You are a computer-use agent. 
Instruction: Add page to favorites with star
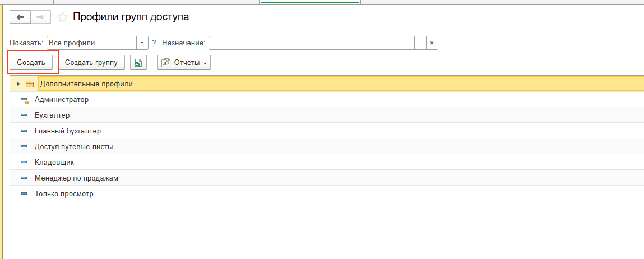pos(63,17)
